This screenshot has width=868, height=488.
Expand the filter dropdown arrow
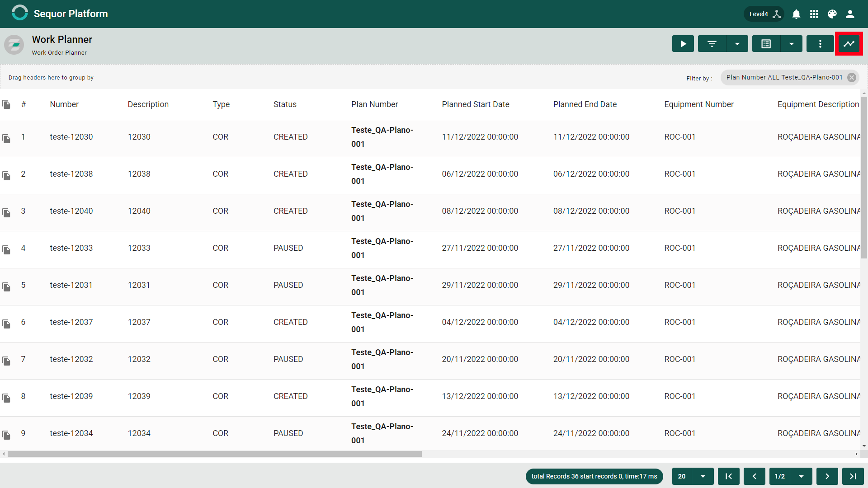point(737,44)
